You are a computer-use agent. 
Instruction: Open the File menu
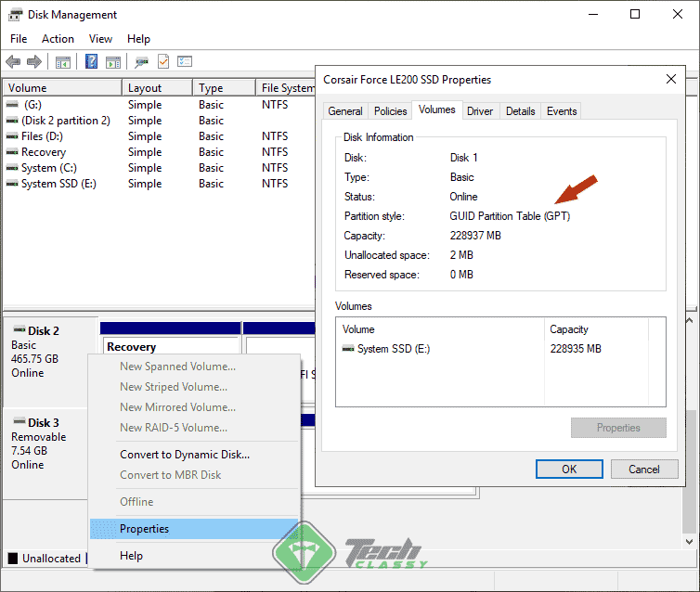pyautogui.click(x=19, y=39)
